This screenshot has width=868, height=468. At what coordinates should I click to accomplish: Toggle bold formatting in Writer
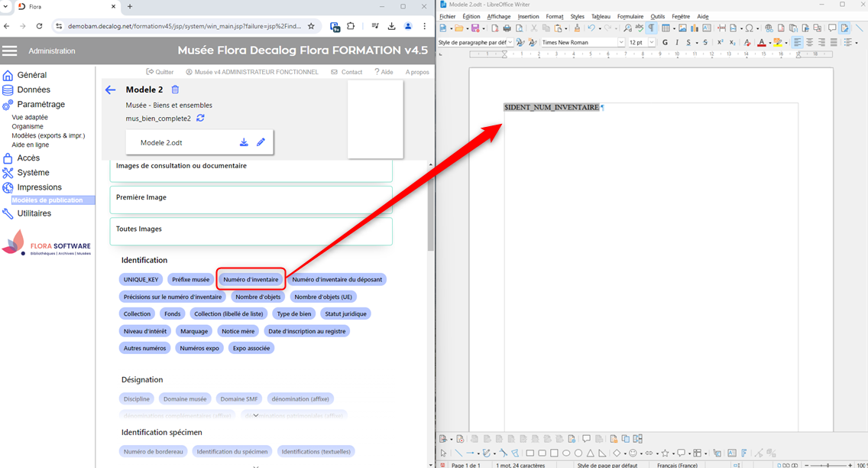click(665, 43)
